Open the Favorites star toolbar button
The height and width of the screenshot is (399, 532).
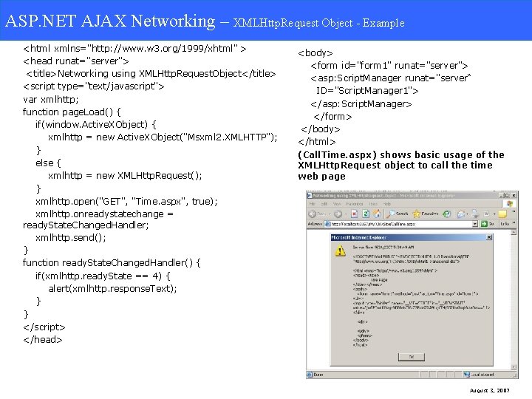coord(426,214)
